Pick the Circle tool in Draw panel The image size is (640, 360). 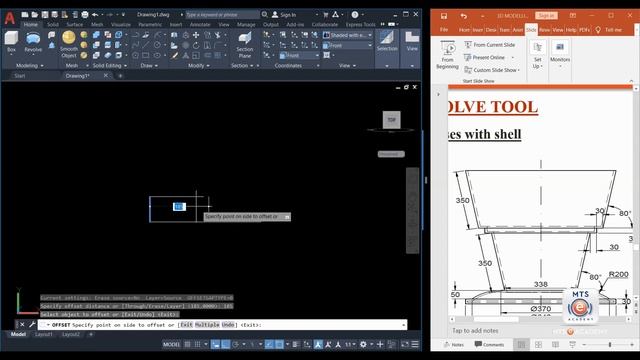coord(157,45)
